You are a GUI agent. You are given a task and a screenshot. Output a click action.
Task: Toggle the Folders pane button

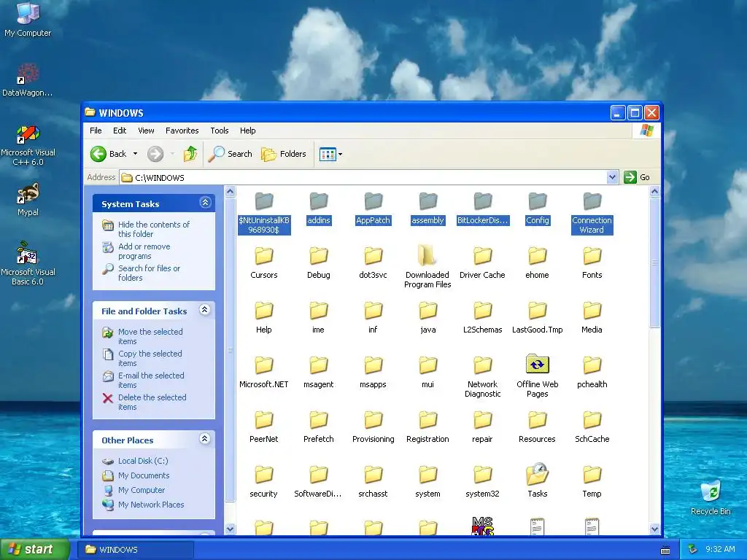coord(284,154)
